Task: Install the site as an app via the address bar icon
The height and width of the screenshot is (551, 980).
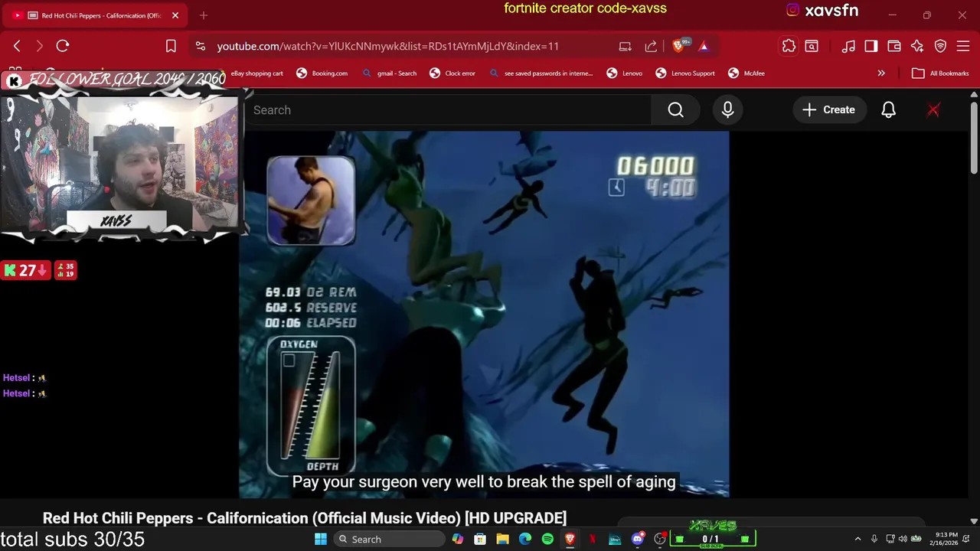Action: pyautogui.click(x=625, y=46)
